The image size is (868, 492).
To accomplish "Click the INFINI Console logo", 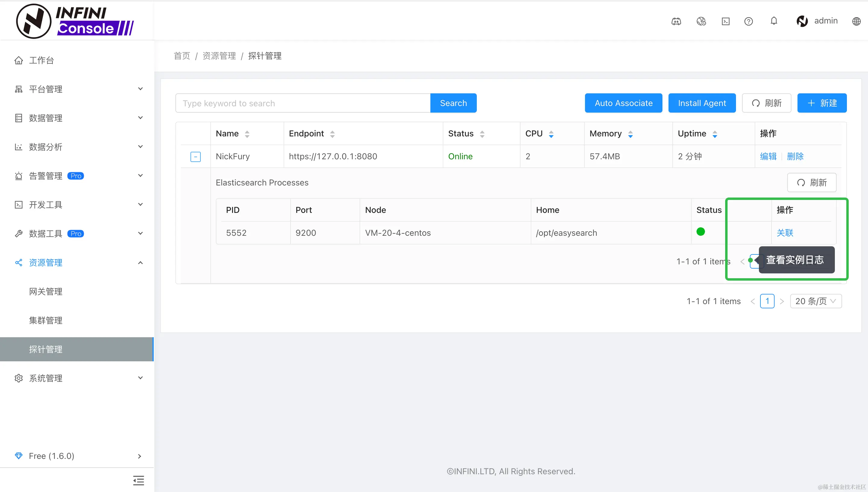I will click(75, 21).
